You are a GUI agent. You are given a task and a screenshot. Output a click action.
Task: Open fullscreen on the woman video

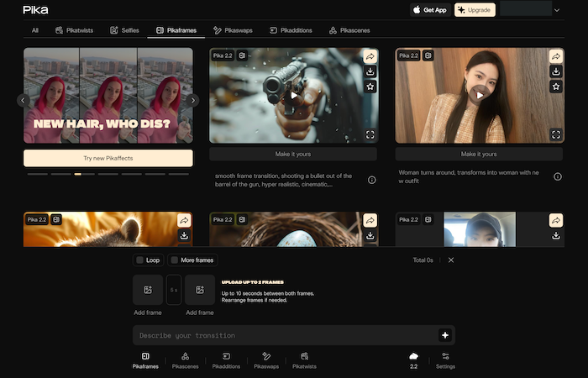tap(555, 134)
